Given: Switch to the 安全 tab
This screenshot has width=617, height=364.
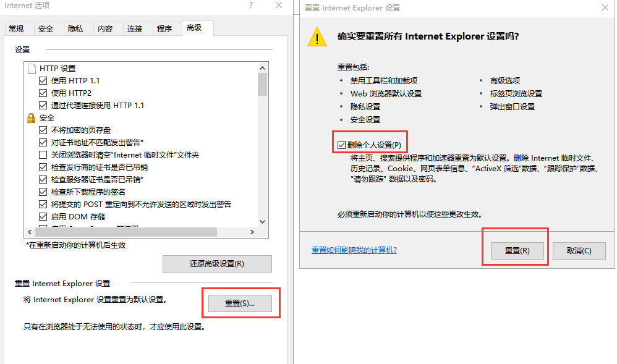Looking at the screenshot, I should 46,29.
